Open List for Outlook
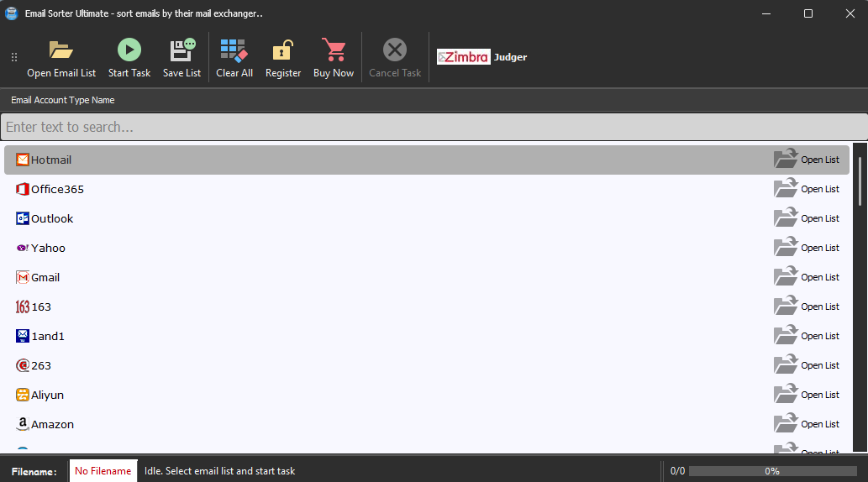The image size is (868, 482). (807, 218)
